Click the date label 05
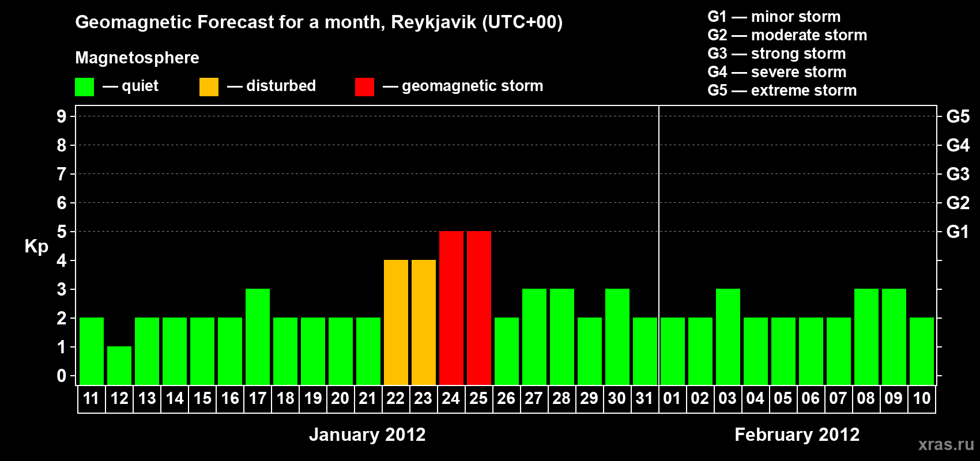The width and height of the screenshot is (980, 461). pyautogui.click(x=783, y=398)
